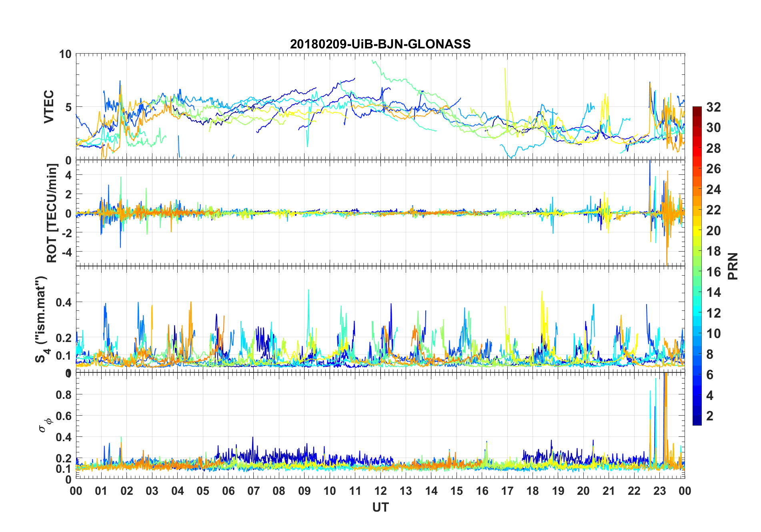
Task: Click colorbar tick label "6"
Action: [710, 374]
